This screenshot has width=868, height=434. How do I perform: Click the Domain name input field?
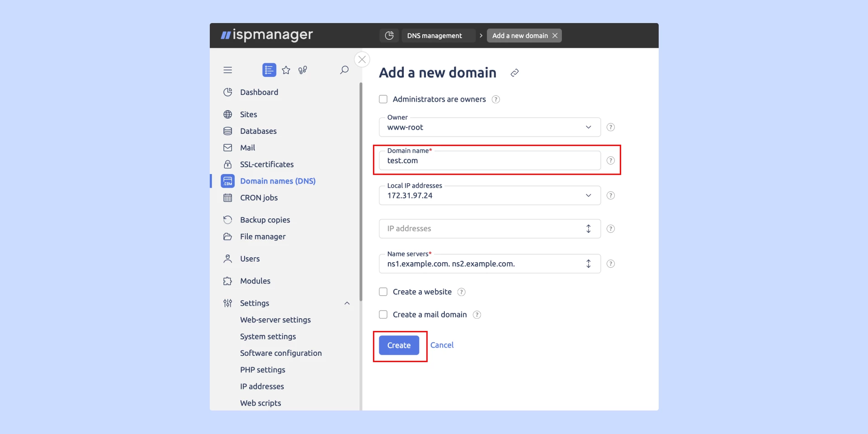[x=490, y=160]
